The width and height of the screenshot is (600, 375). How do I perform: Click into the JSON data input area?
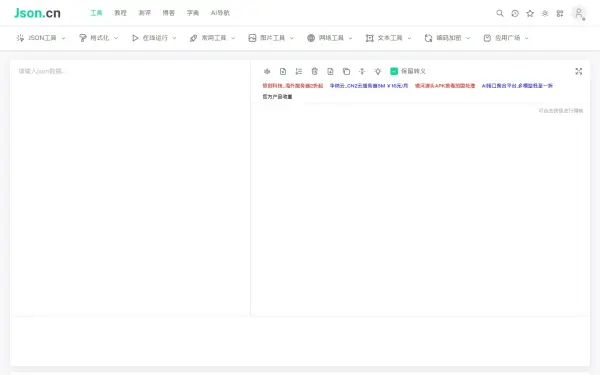point(130,188)
